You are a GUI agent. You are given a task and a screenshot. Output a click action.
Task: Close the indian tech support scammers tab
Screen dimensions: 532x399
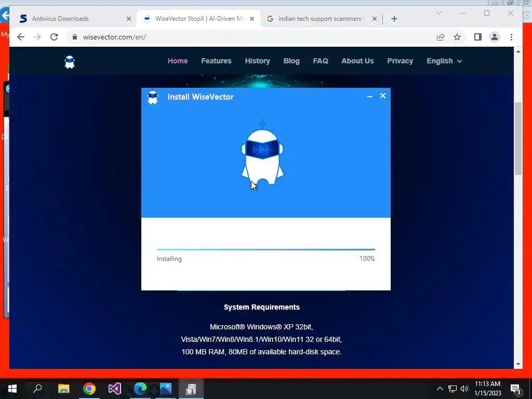374,19
